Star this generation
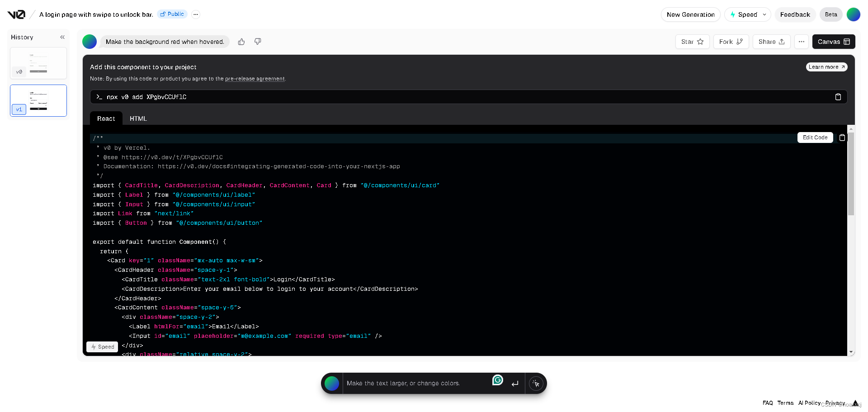 [692, 42]
